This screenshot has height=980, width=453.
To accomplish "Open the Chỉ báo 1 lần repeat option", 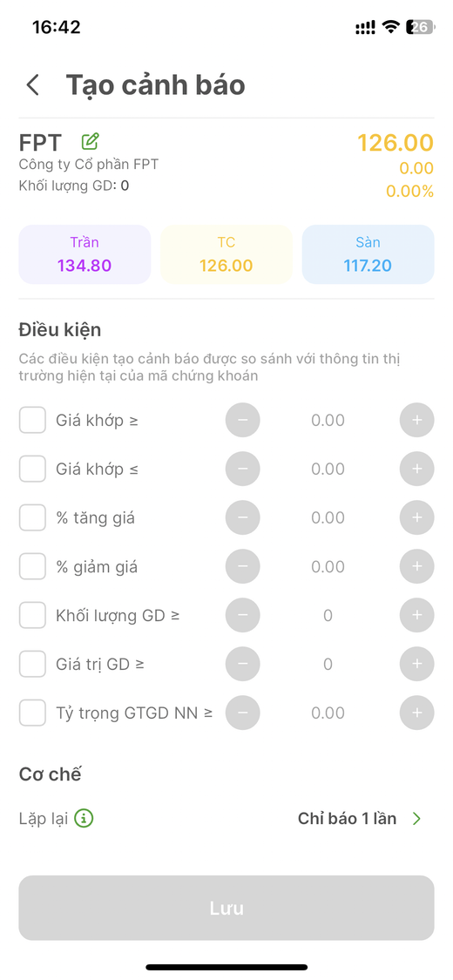I will coord(347,819).
